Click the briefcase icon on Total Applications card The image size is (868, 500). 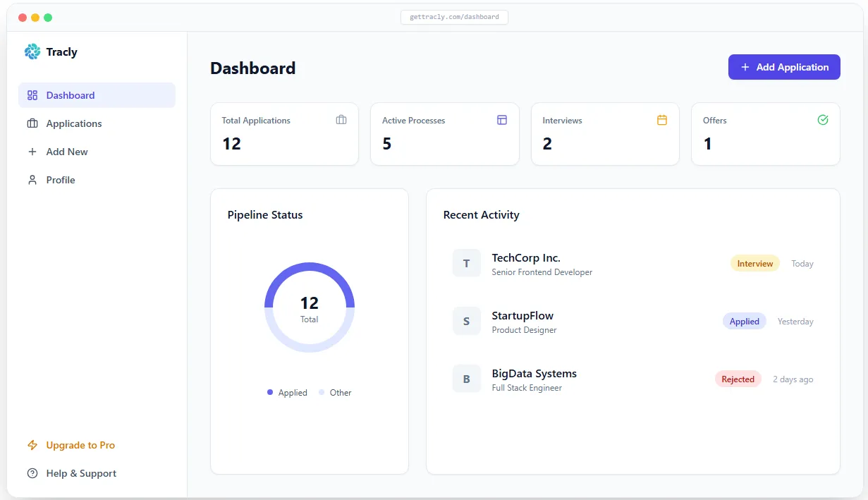pyautogui.click(x=341, y=120)
